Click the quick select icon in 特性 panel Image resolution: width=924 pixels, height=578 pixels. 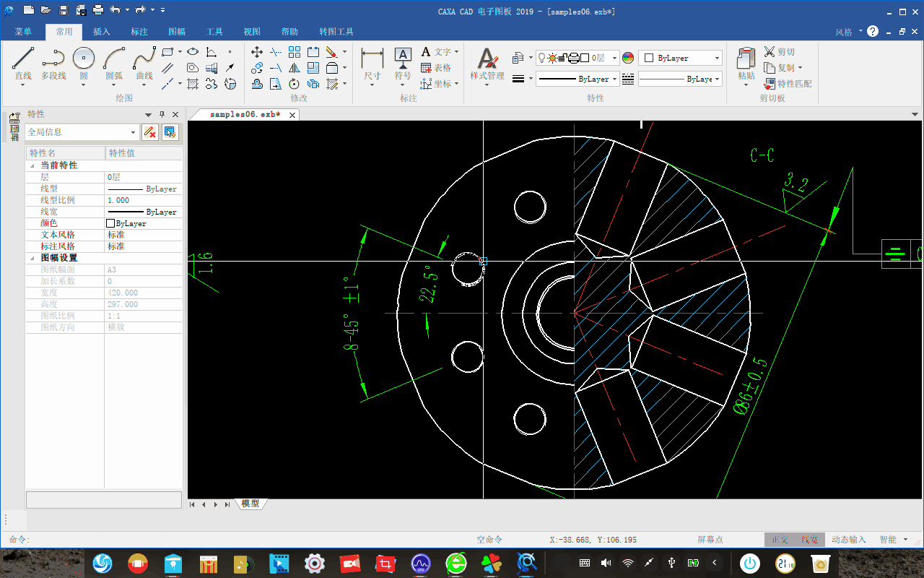pyautogui.click(x=170, y=132)
